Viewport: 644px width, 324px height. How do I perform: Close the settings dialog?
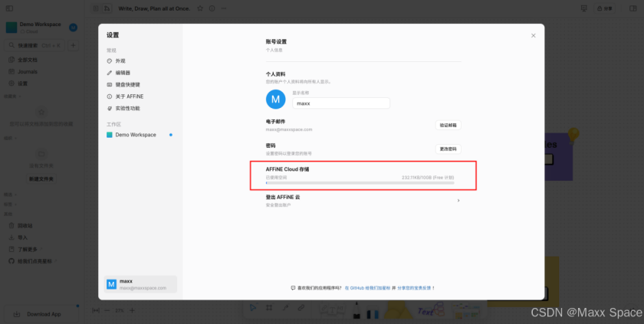533,36
